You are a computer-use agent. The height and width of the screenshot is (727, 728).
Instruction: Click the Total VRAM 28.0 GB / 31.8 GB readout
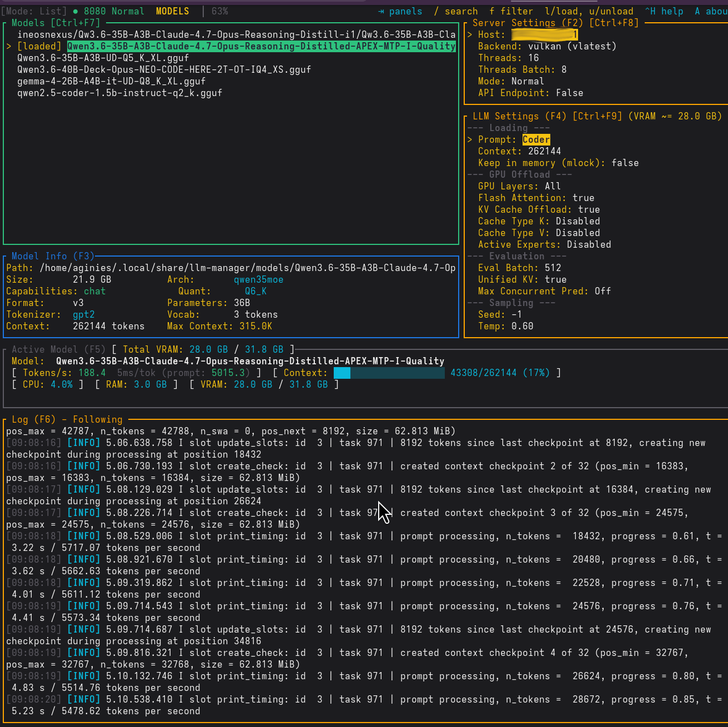[203, 349]
